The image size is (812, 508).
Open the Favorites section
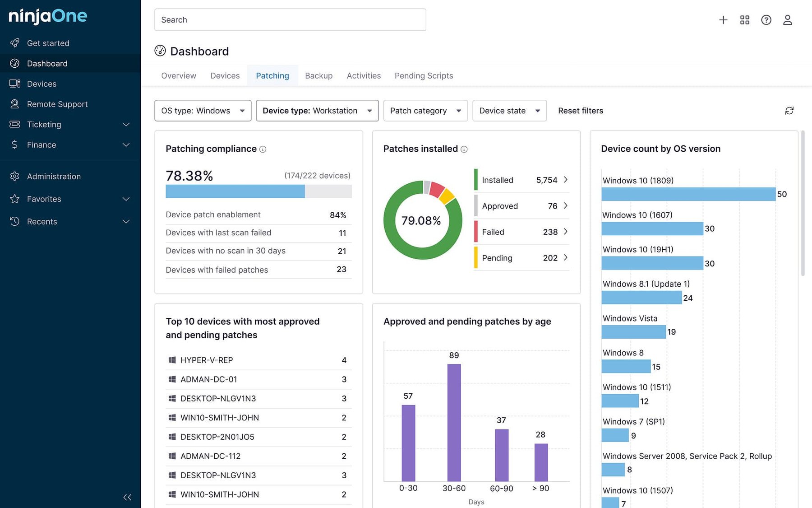[44, 199]
